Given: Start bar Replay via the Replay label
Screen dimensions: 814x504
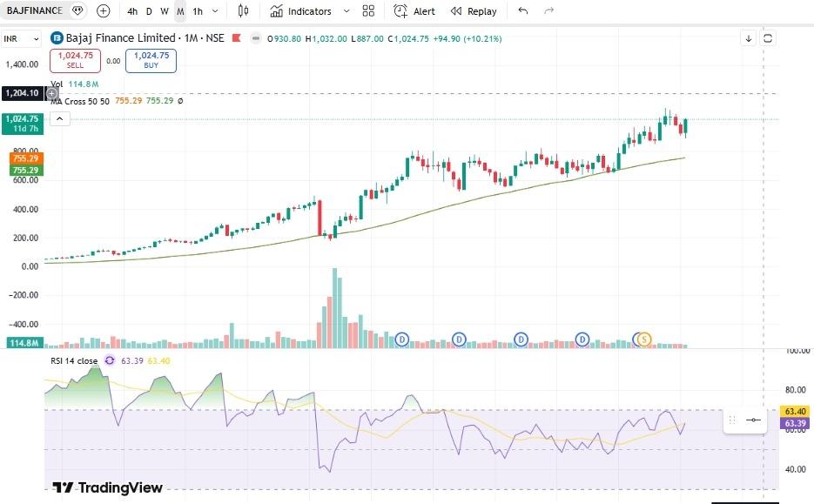Looking at the screenshot, I should click(x=481, y=11).
